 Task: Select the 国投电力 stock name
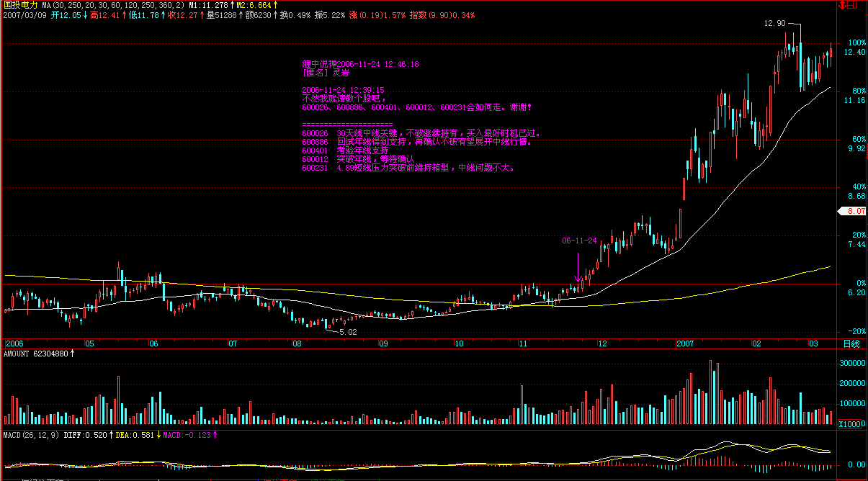[x=20, y=5]
